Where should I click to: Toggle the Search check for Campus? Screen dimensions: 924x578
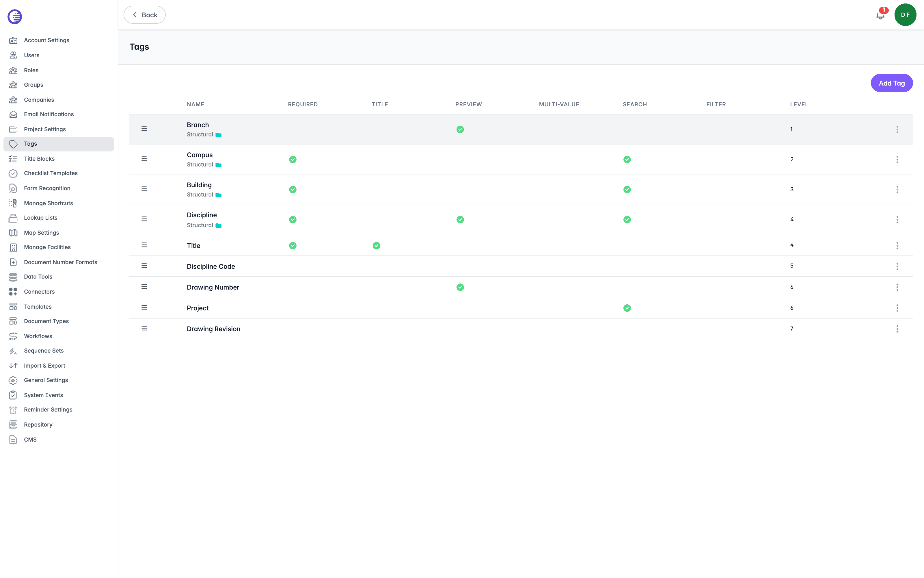click(x=627, y=160)
